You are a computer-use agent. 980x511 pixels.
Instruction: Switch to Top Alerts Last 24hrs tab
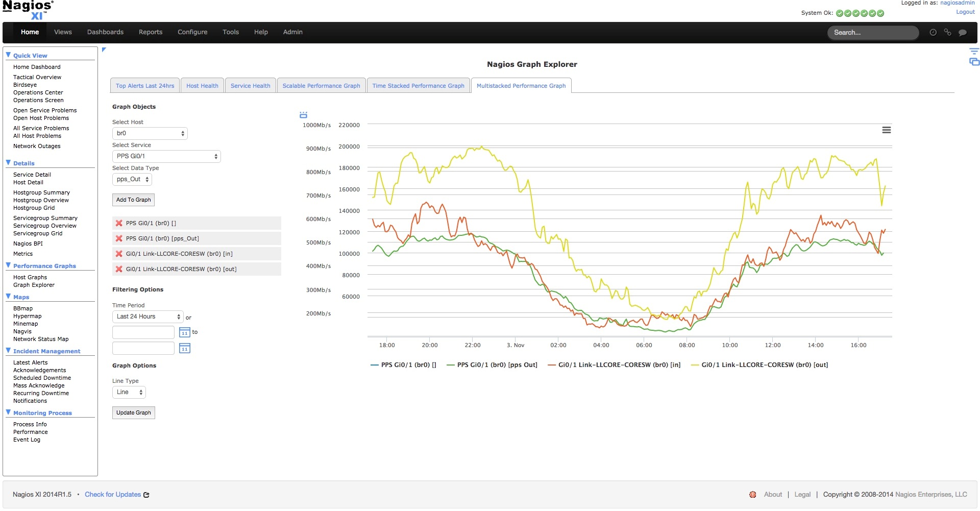[145, 86]
